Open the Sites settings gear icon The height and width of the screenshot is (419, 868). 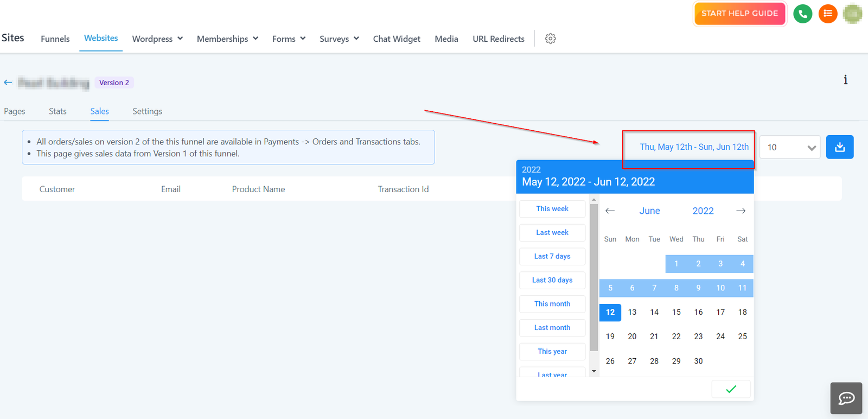tap(550, 39)
